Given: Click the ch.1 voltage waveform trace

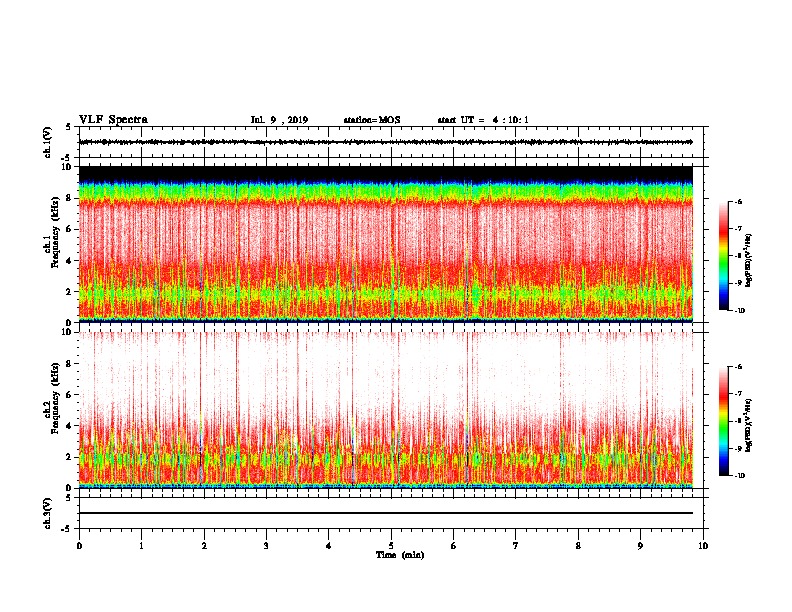Looking at the screenshot, I should [386, 142].
